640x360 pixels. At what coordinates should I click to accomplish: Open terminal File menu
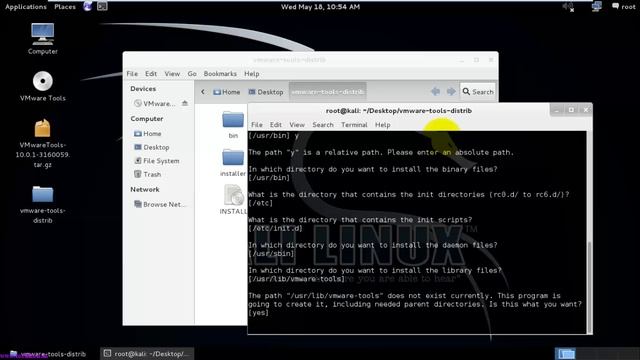(257, 124)
